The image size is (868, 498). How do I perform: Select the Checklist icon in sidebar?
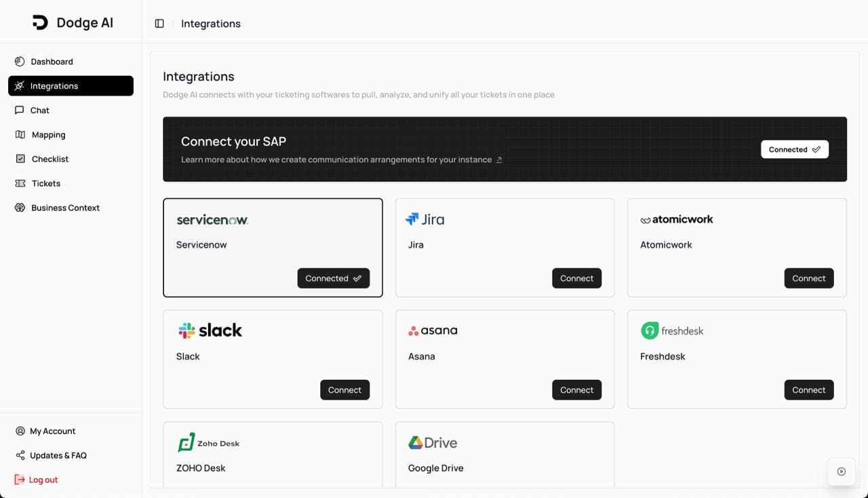pyautogui.click(x=20, y=159)
